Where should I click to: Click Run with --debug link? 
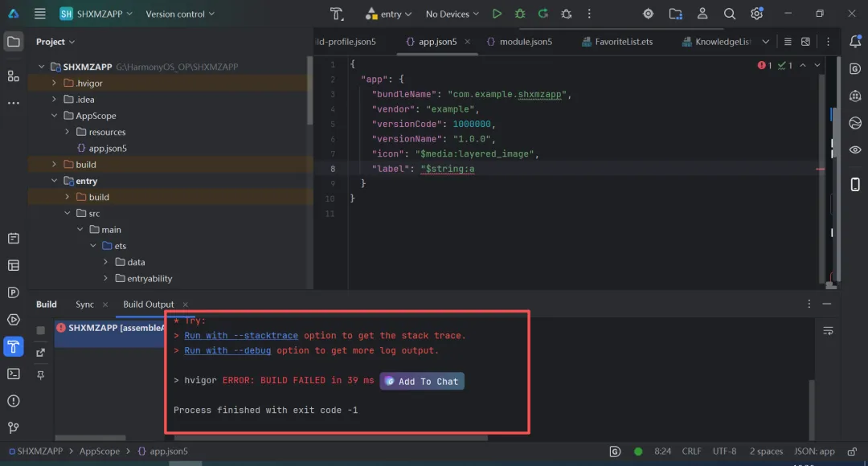pos(227,350)
